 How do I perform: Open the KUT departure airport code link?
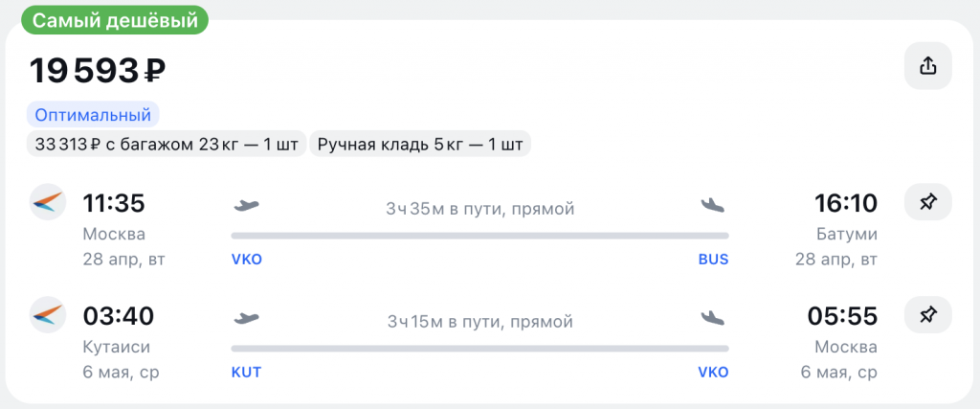[247, 372]
